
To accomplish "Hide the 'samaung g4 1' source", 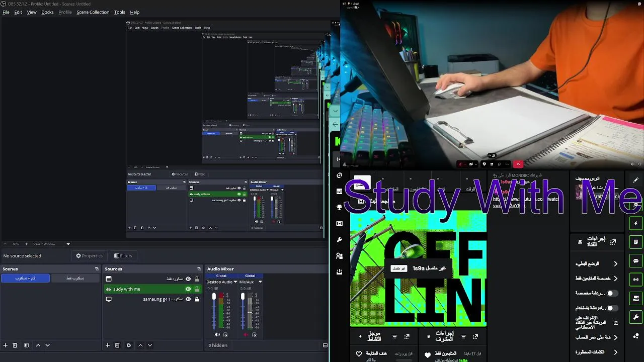I will point(188,299).
